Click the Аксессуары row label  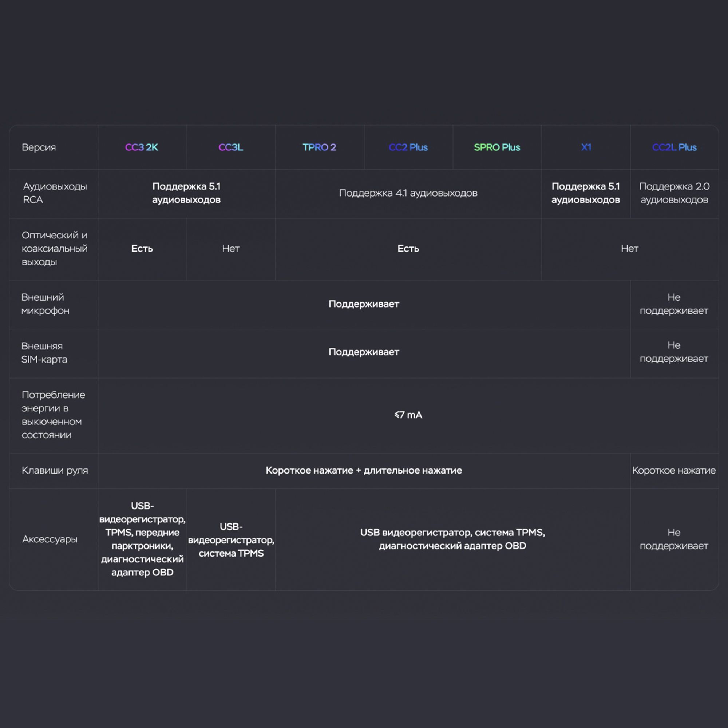point(50,539)
